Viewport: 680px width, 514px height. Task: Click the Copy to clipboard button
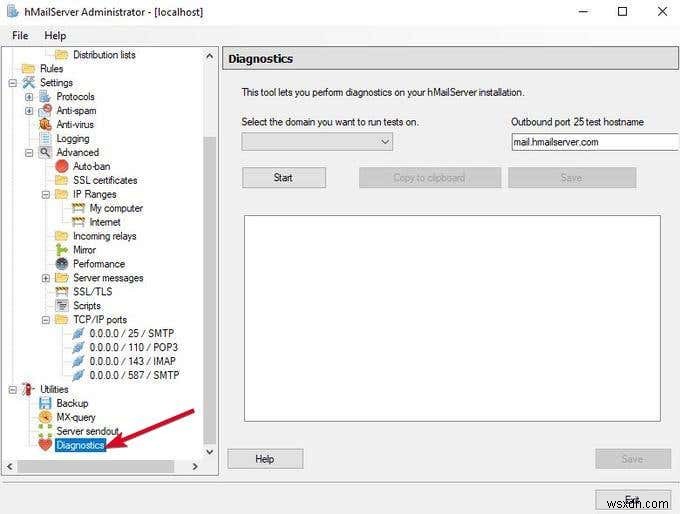coord(430,178)
